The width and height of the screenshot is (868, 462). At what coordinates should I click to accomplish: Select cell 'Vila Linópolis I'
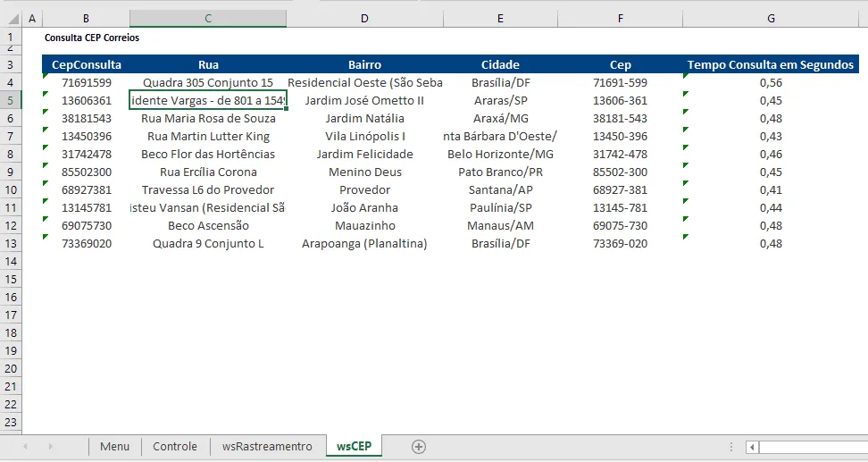click(x=364, y=136)
